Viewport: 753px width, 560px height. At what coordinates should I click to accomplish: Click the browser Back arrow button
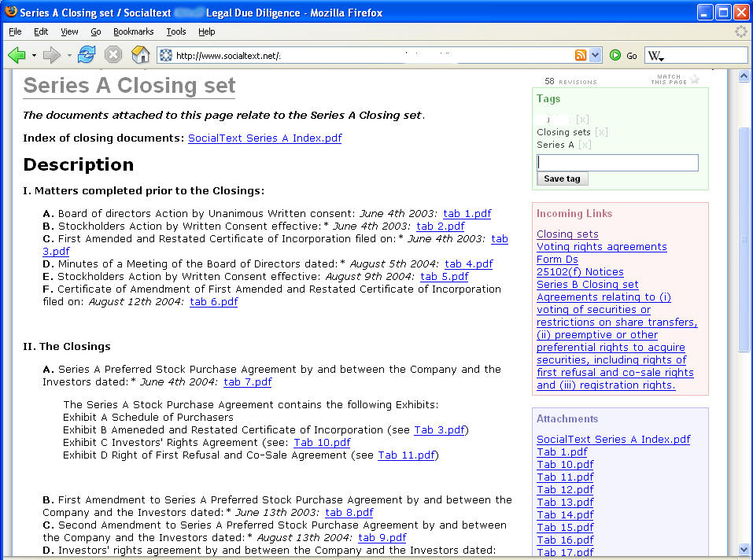(17, 55)
